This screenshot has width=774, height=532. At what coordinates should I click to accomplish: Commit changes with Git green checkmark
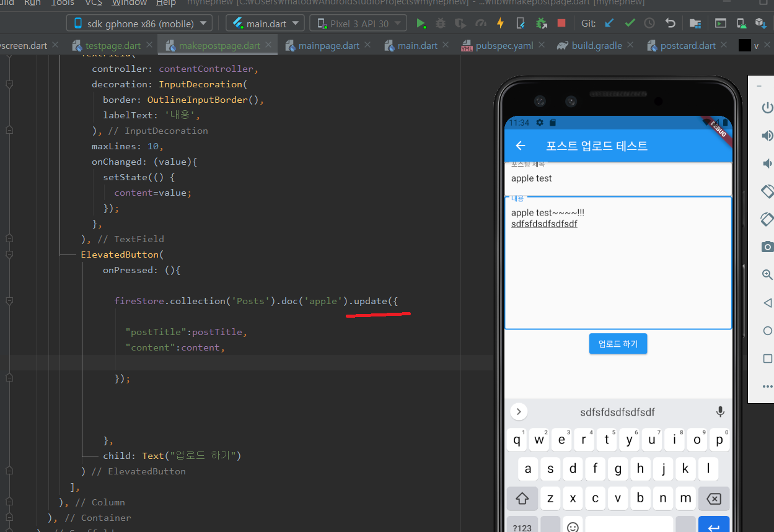[x=630, y=24]
